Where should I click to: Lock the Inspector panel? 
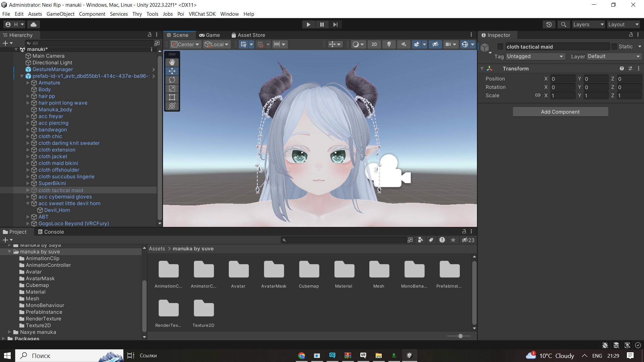631,35
